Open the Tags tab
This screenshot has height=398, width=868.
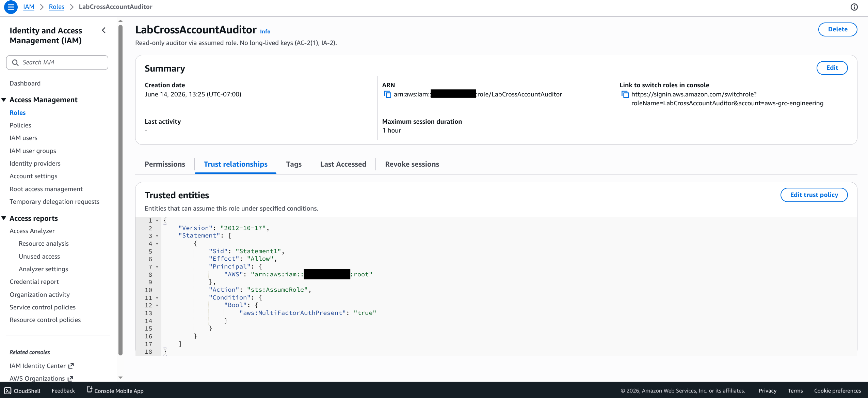pos(294,164)
